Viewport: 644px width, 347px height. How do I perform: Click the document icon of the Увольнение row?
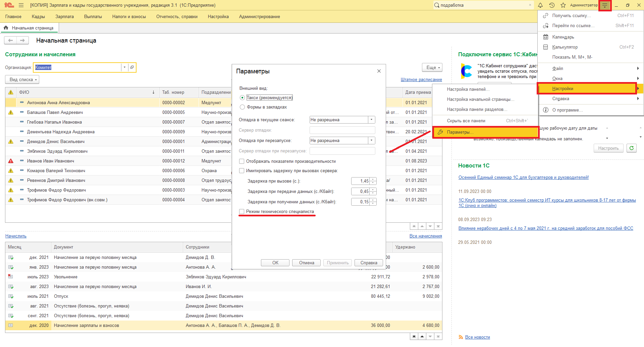[11, 277]
